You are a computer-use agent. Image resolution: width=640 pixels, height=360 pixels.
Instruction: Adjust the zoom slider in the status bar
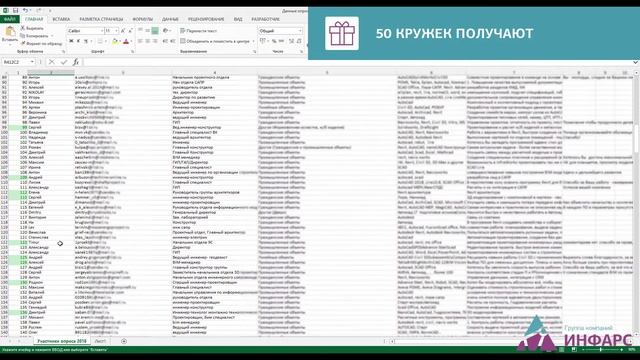tap(600, 350)
